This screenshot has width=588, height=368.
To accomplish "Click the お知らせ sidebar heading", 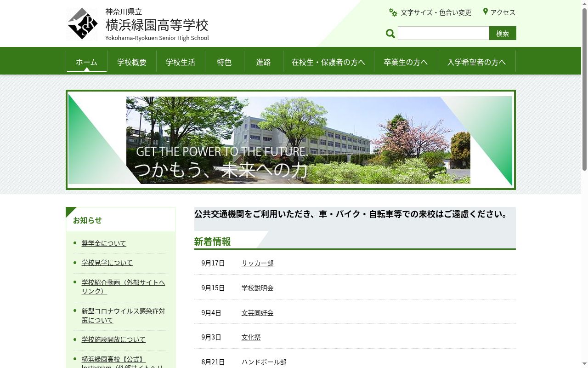I will (87, 220).
